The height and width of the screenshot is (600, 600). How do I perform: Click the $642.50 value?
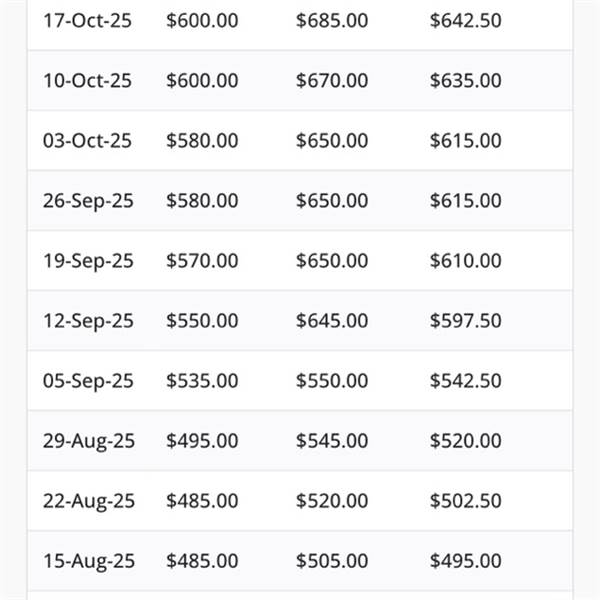tap(465, 20)
